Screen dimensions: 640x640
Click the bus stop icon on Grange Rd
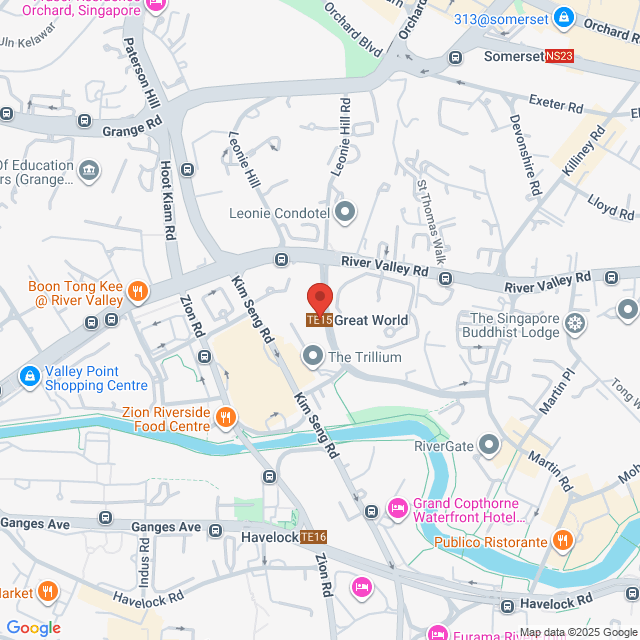click(x=84, y=120)
